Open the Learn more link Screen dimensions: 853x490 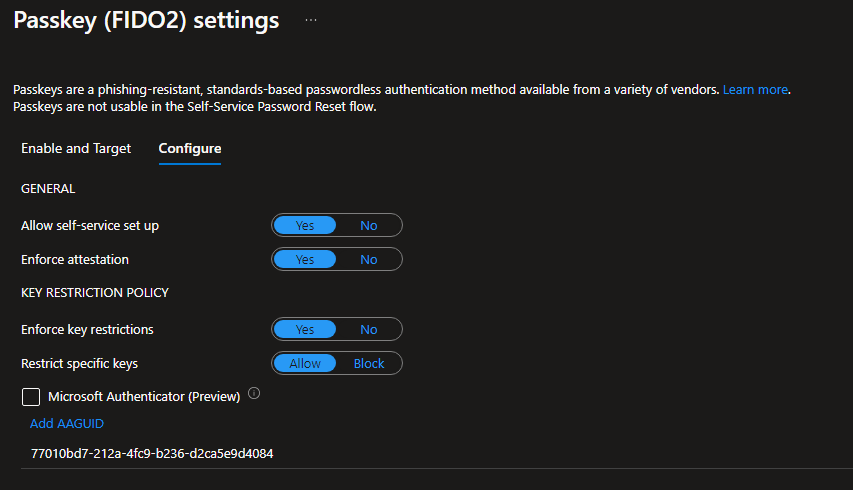755,90
